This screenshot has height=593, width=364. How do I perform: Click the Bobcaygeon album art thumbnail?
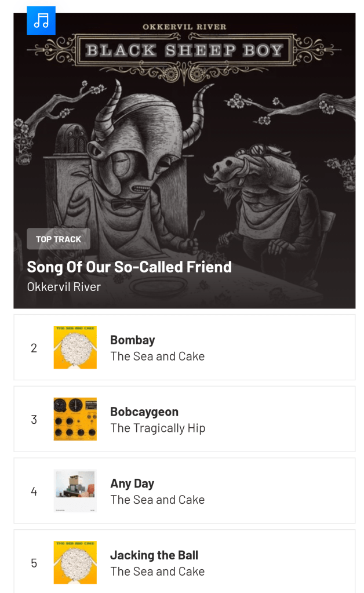75,419
